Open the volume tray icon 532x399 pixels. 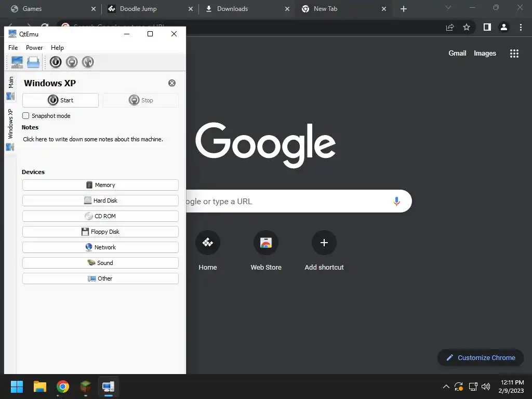(x=486, y=387)
